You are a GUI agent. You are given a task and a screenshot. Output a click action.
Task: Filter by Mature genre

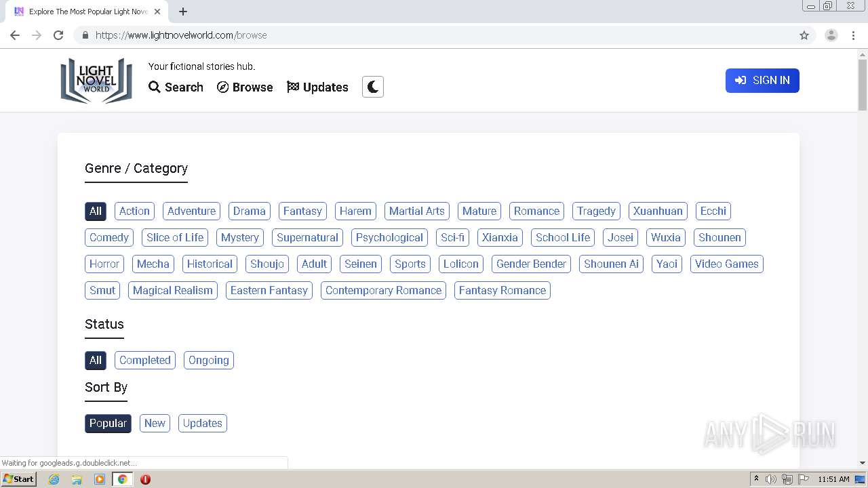[x=479, y=211]
